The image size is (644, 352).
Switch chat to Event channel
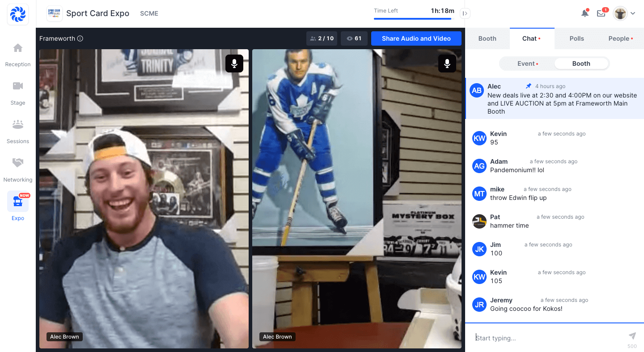[527, 64]
